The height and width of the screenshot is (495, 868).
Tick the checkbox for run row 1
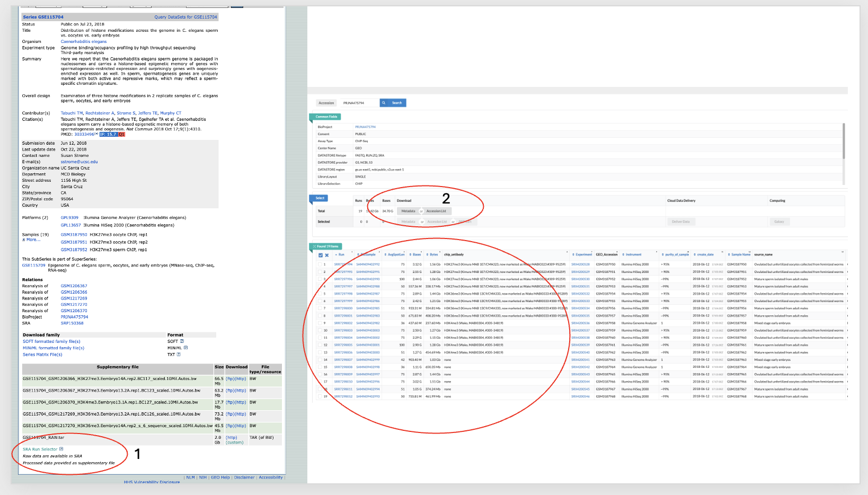coord(320,264)
